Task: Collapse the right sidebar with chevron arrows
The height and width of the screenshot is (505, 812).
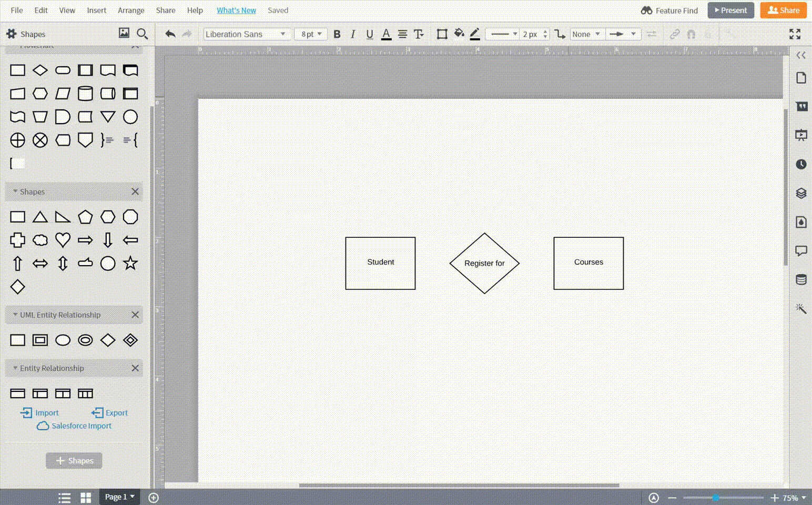Action: [801, 55]
